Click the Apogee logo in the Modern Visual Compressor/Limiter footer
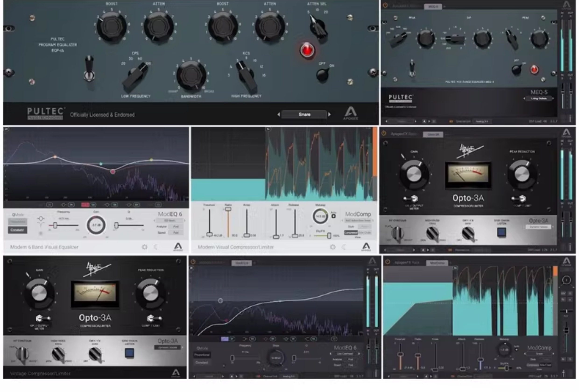 pyautogui.click(x=366, y=247)
